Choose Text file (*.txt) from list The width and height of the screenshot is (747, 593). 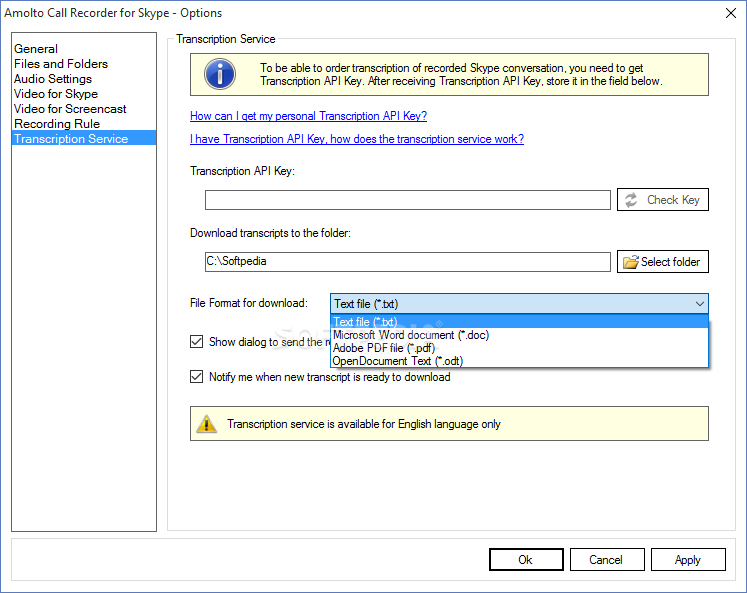click(x=519, y=322)
